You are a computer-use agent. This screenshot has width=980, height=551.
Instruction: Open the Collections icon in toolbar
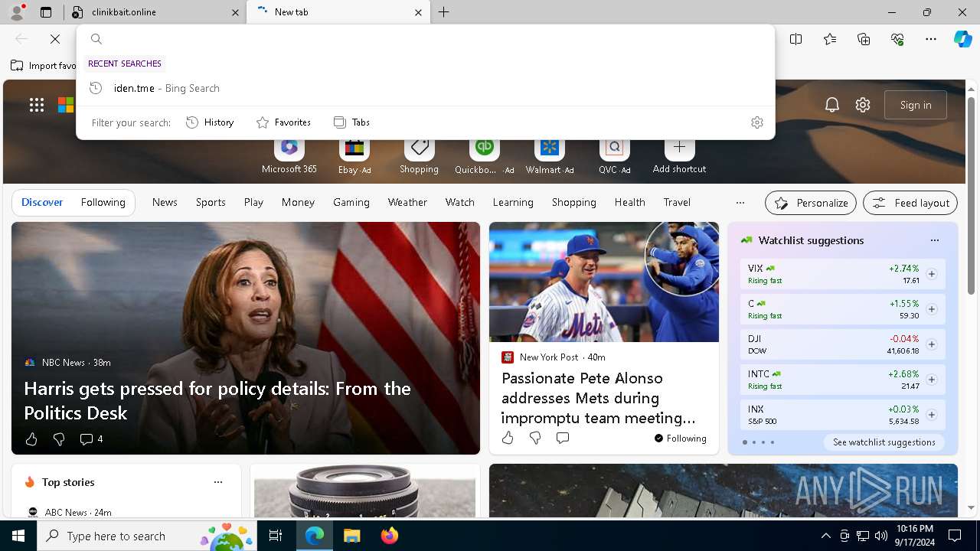(x=864, y=39)
